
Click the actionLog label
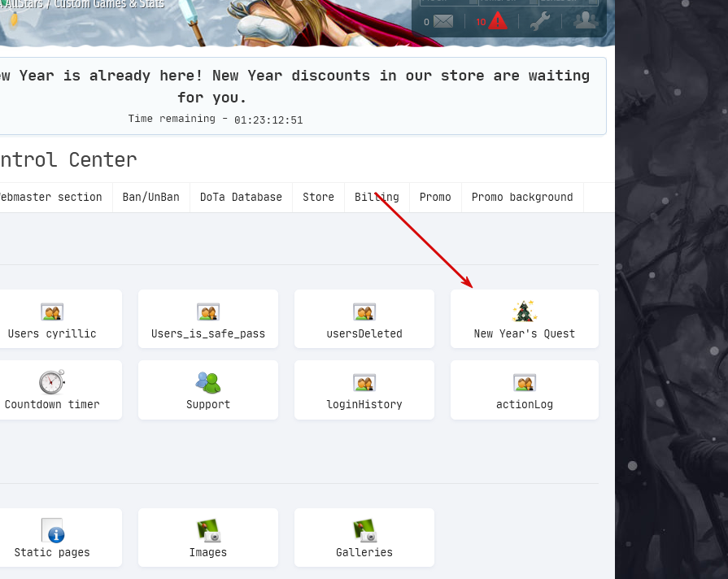(525, 404)
